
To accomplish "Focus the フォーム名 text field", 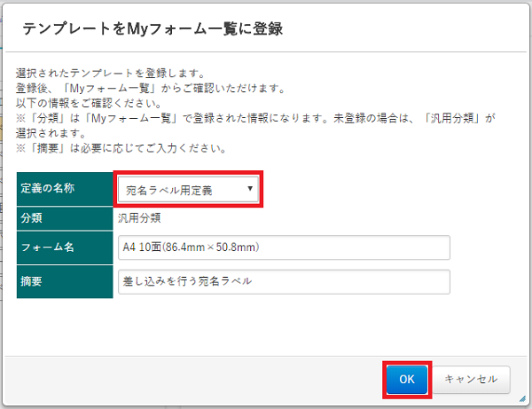I will click(284, 248).
